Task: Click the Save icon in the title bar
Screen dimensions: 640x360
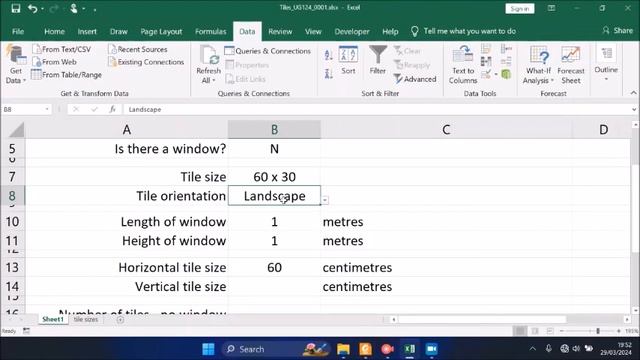Action: click(16, 8)
